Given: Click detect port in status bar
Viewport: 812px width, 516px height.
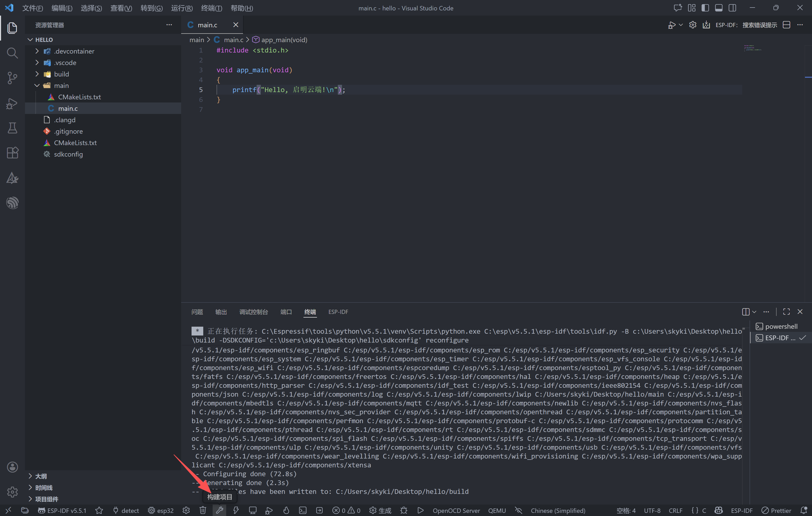Looking at the screenshot, I should pyautogui.click(x=126, y=510).
